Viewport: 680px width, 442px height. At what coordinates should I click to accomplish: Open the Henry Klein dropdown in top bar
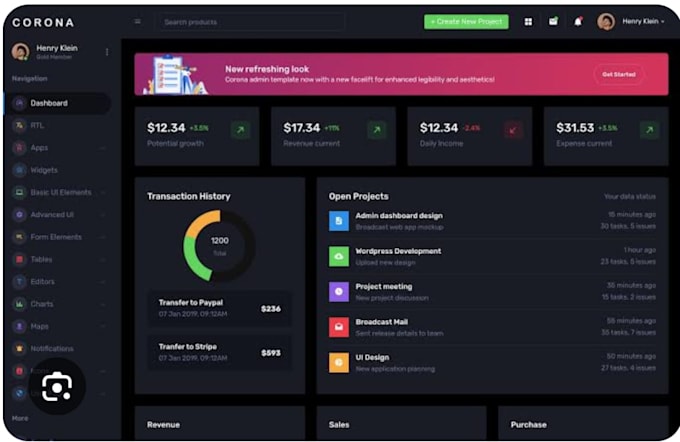(x=643, y=21)
